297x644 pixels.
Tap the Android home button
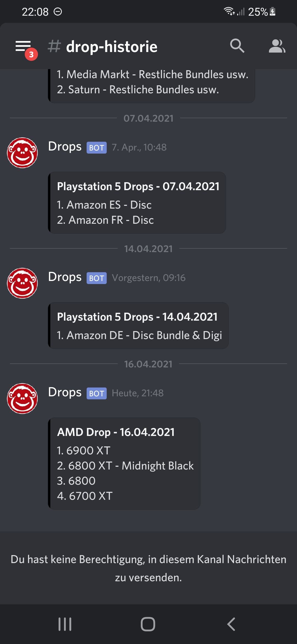point(148,624)
